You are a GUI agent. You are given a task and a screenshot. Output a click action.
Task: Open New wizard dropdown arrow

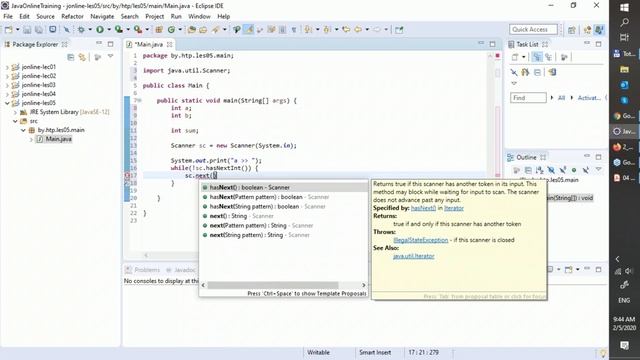(17, 30)
